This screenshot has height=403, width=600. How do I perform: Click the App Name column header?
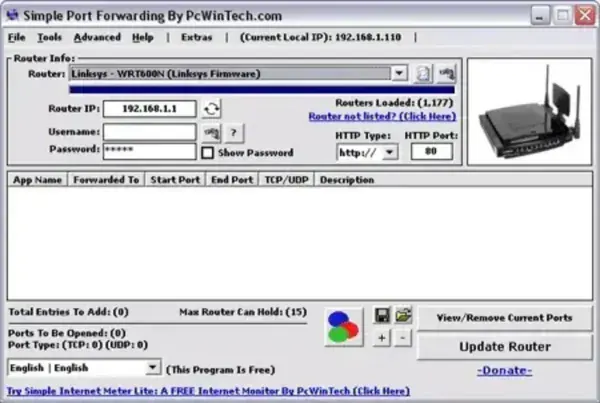click(x=37, y=180)
